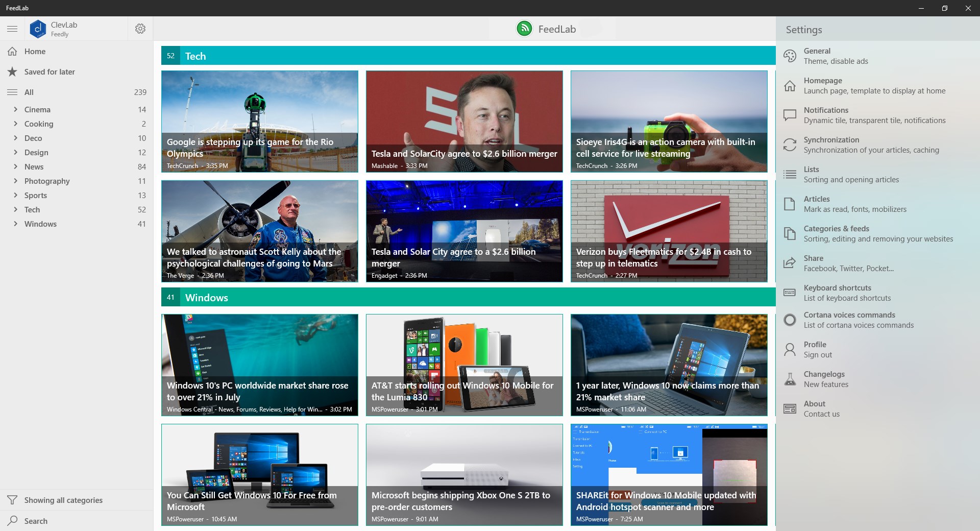980x531 pixels.
Task: Click the Search icon at the bottom sidebar
Action: [12, 521]
